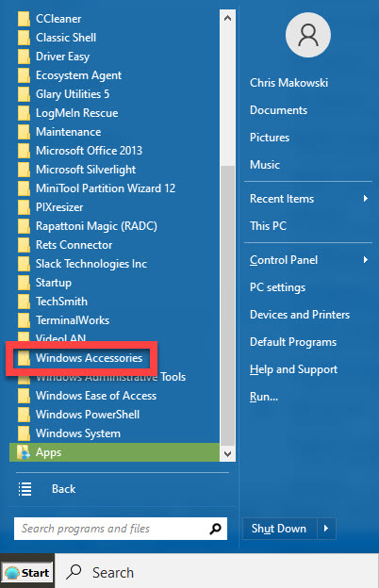Viewport: 379px width, 588px height.
Task: Select the Windows Accessories label
Action: (89, 358)
